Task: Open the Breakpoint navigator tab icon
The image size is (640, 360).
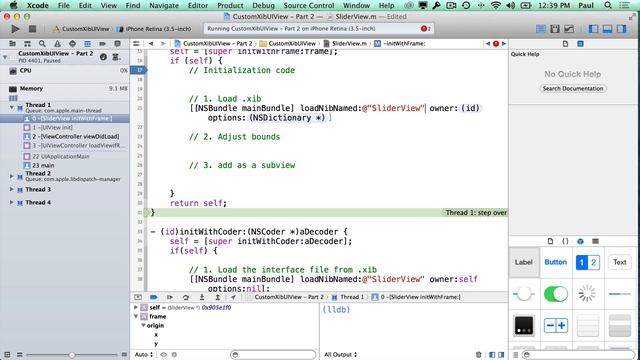Action: tap(102, 44)
